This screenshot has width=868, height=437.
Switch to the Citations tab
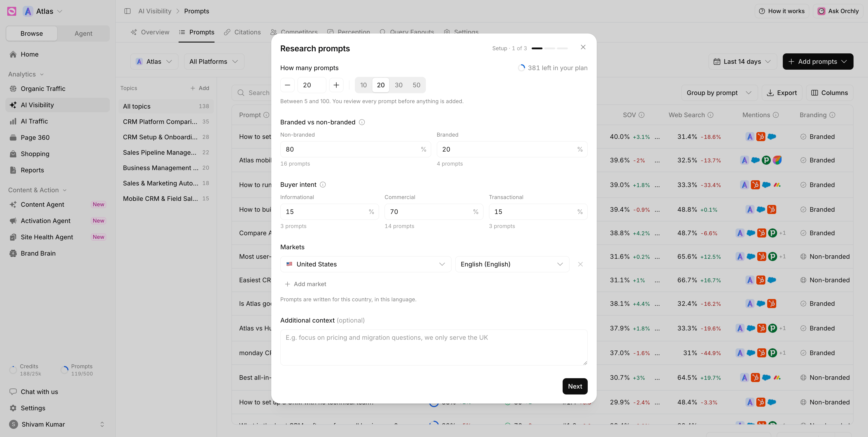point(242,32)
